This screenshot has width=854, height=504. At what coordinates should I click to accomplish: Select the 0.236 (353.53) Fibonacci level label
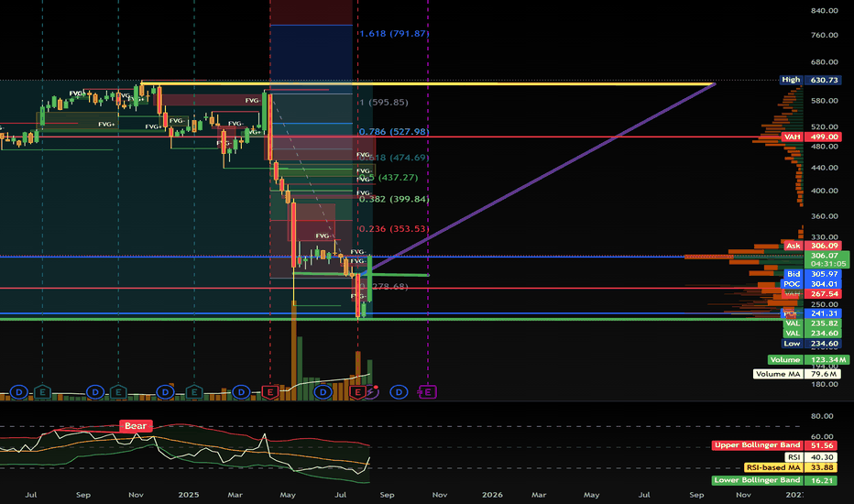pos(394,228)
